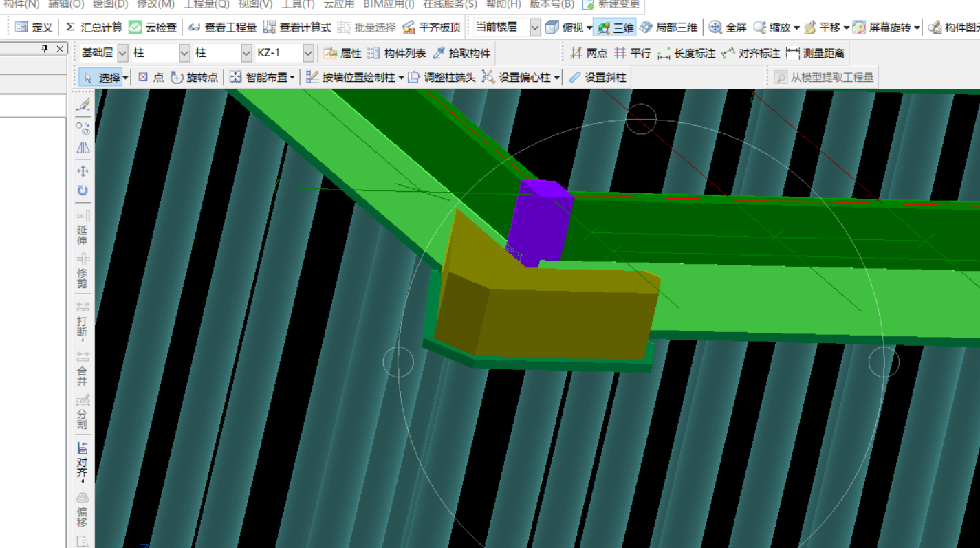Open the BIM应用(I) menu
Viewport: 980px width, 548px height.
tap(389, 4)
